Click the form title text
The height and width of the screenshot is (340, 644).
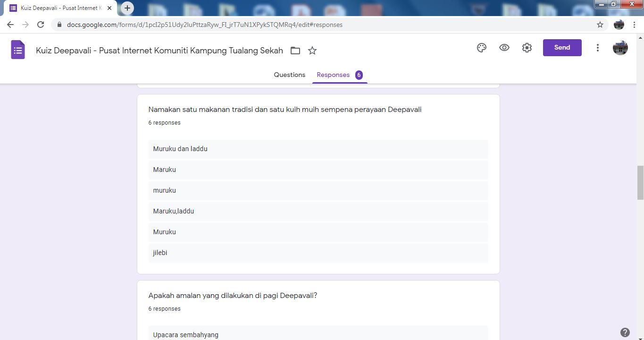(159, 51)
